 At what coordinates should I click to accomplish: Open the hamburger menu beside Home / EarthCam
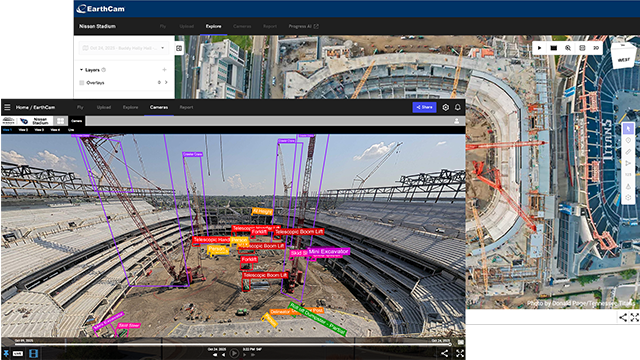point(7,107)
